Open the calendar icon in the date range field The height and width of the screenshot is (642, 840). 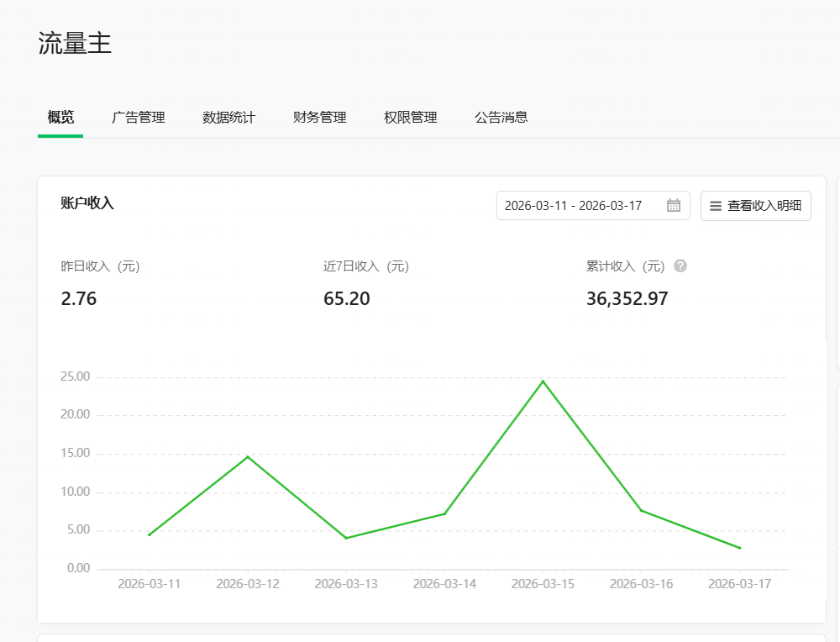pos(672,205)
